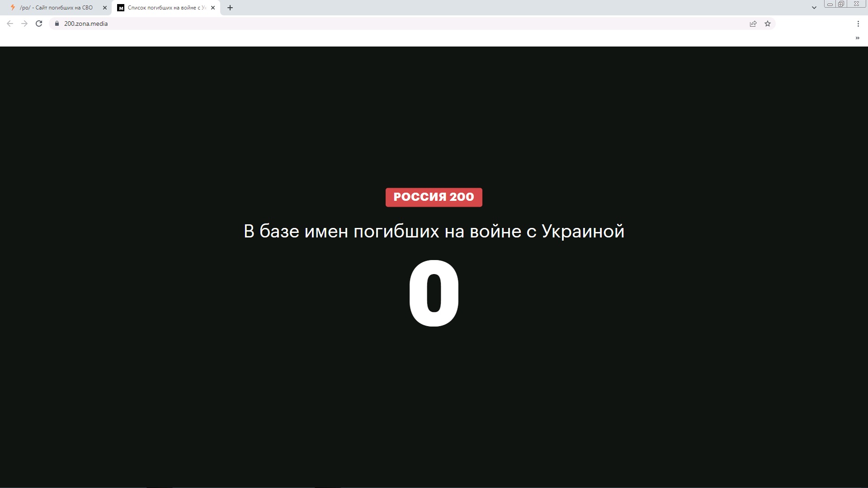Reload the current page
Screen dimensions: 868x488
coord(39,24)
